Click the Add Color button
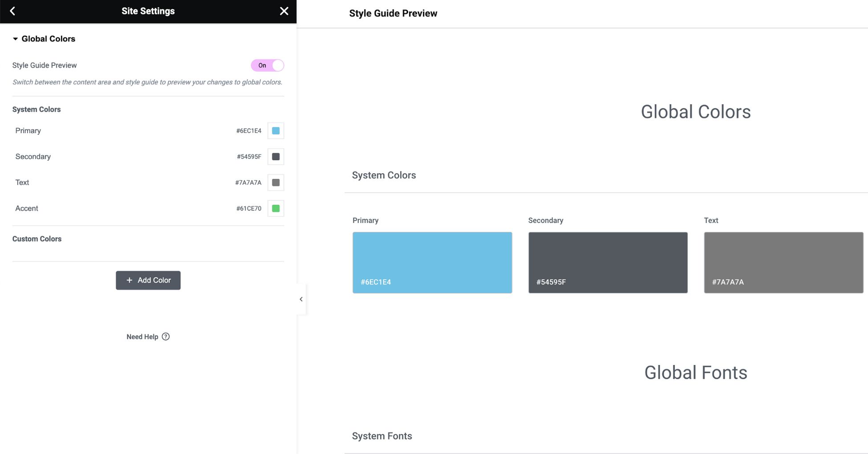868x454 pixels. [148, 280]
